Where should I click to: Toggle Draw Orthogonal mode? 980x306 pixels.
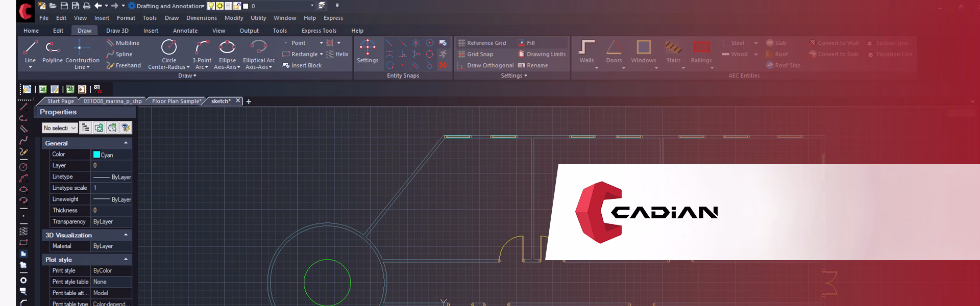click(489, 65)
